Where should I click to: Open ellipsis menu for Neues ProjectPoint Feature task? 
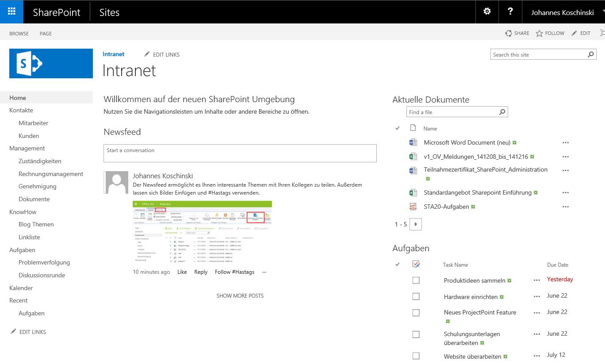(537, 313)
